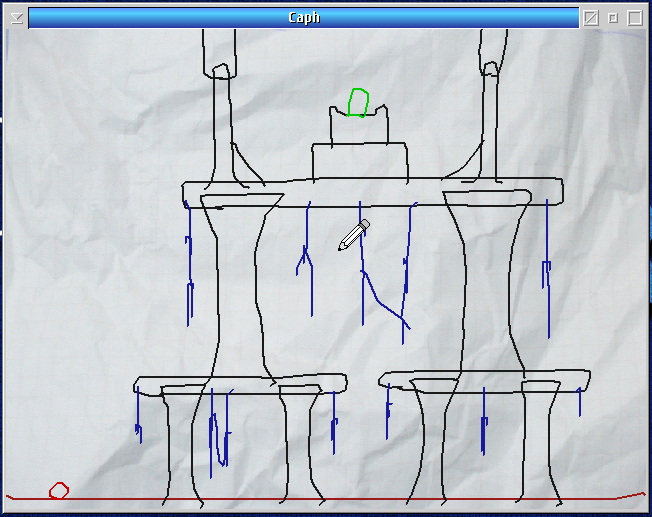Click the pencil drawing cursor
This screenshot has height=517, width=652.
[x=353, y=236]
